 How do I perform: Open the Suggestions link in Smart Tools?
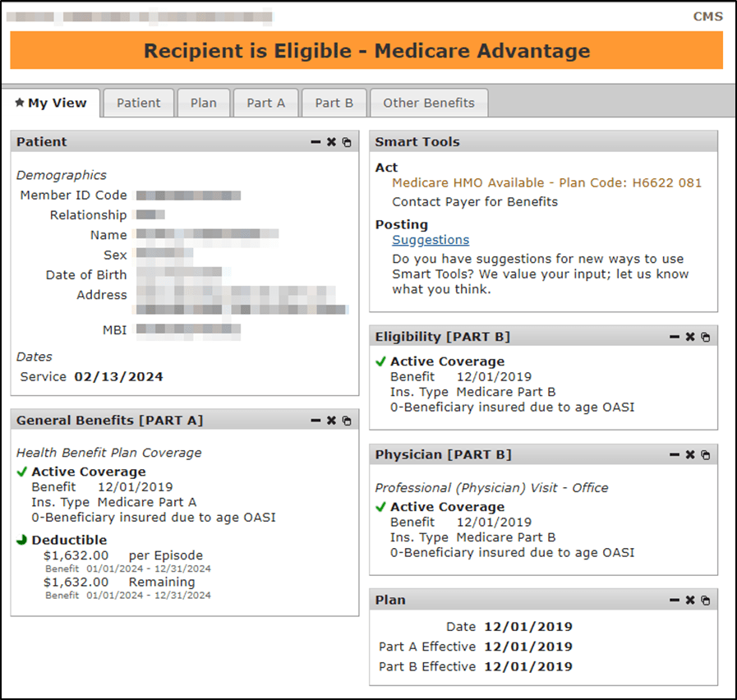point(431,240)
